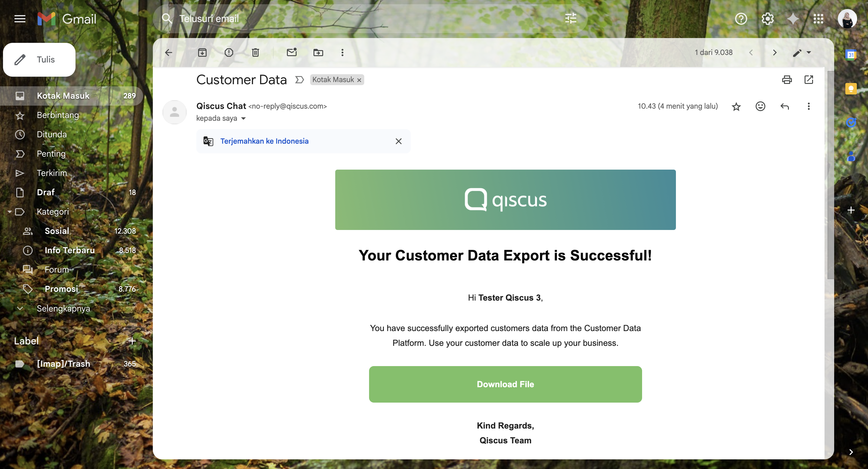Open Google Tasks side panel

coord(851,123)
